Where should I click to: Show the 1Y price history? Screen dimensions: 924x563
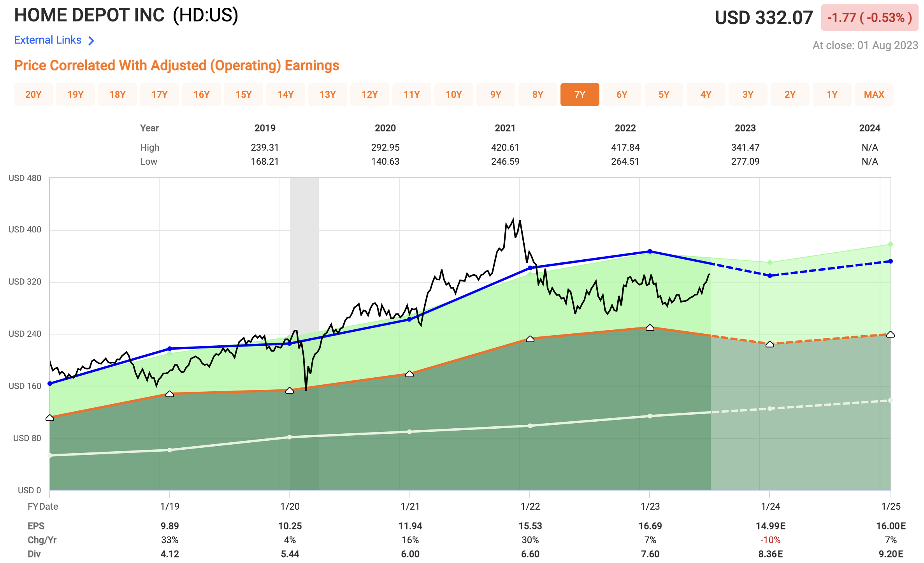point(832,95)
